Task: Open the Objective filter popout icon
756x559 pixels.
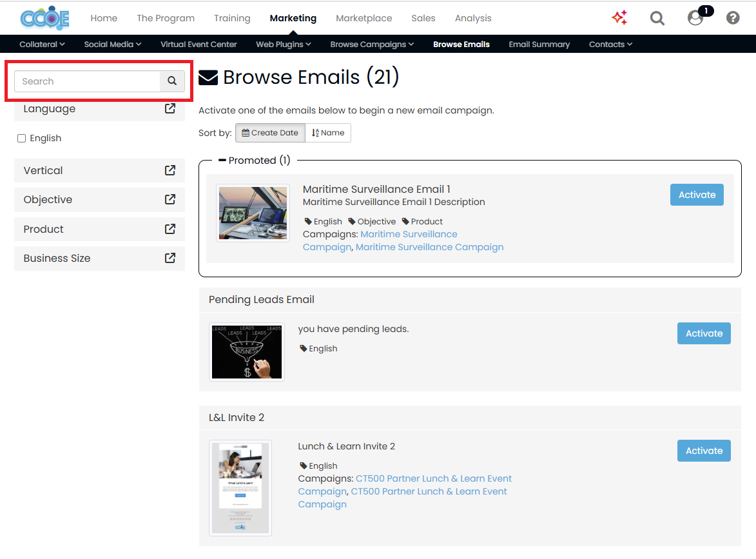Action: tap(170, 199)
